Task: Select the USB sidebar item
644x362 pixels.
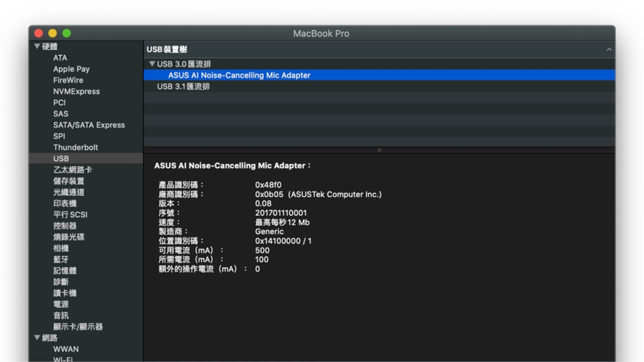Action: tap(86, 158)
